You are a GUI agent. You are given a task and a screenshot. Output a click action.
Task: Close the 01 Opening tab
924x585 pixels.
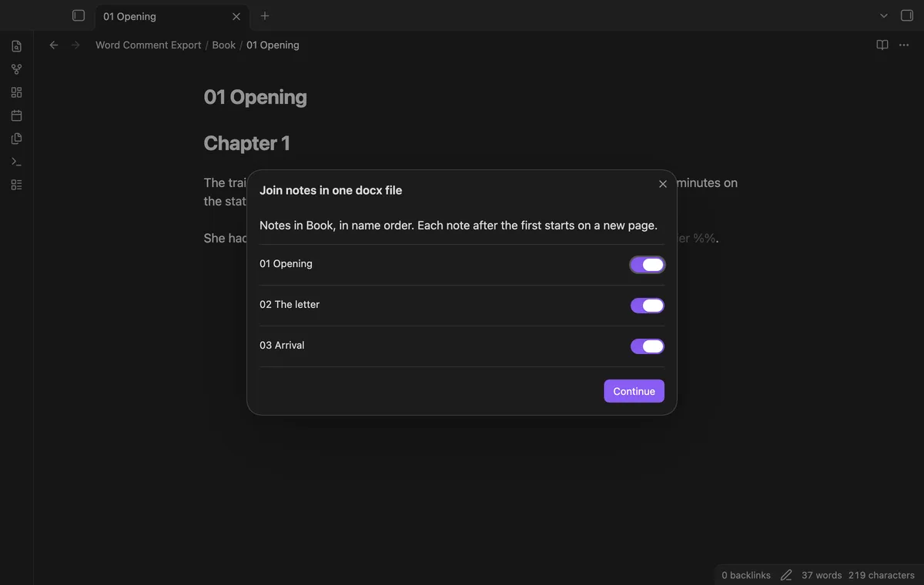coord(236,16)
